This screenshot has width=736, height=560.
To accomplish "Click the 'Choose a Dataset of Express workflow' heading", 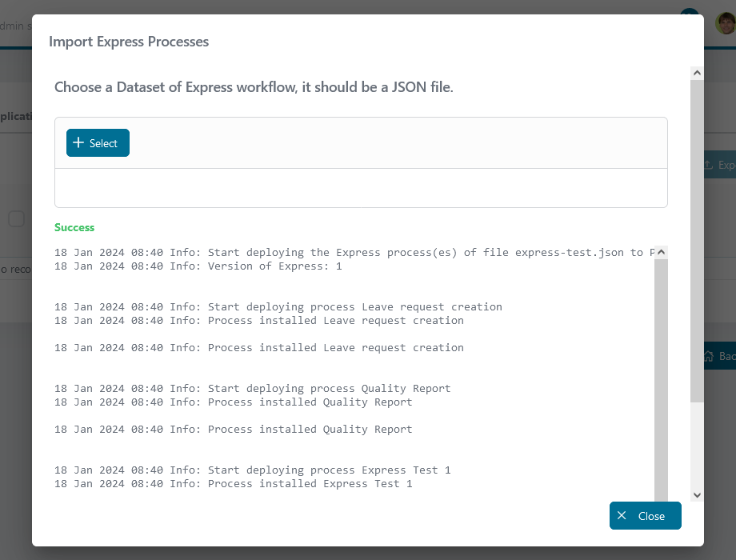I will [254, 87].
